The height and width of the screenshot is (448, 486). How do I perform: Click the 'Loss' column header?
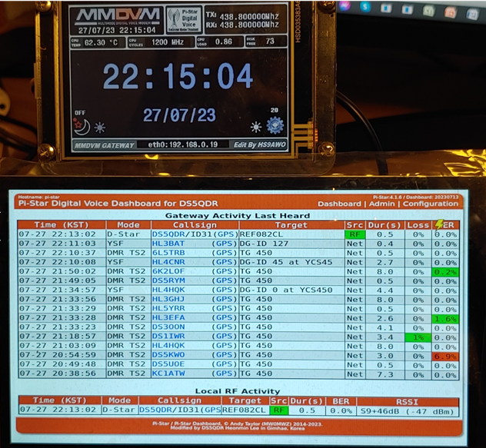point(418,225)
